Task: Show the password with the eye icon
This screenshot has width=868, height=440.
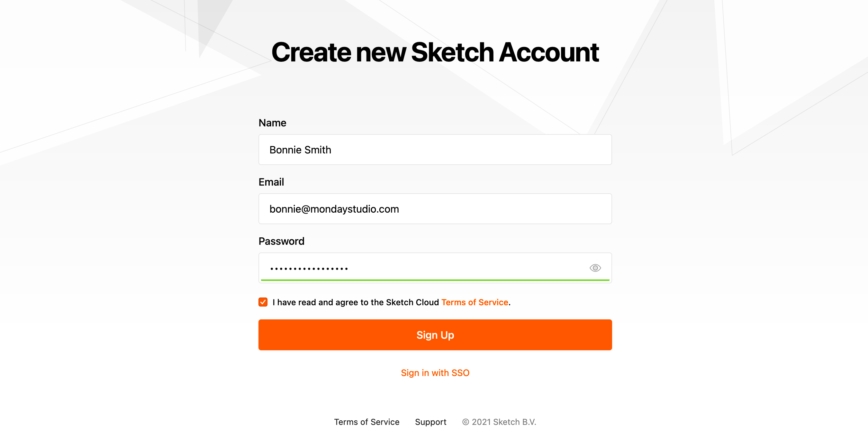Action: point(595,268)
